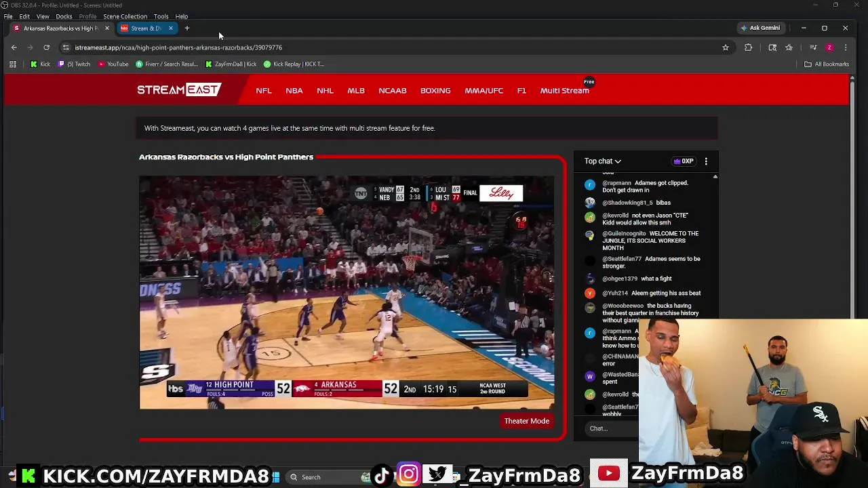
Task: Open a new browser tab
Action: point(187,28)
